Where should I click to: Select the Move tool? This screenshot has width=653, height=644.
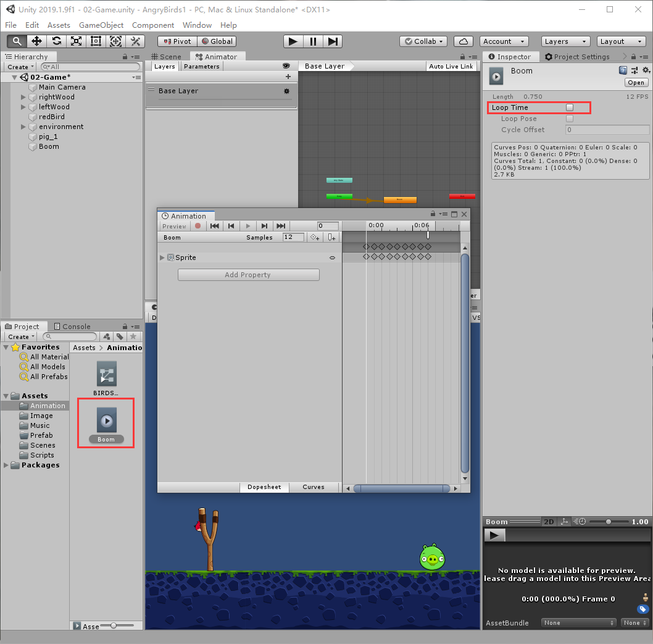pyautogui.click(x=36, y=41)
